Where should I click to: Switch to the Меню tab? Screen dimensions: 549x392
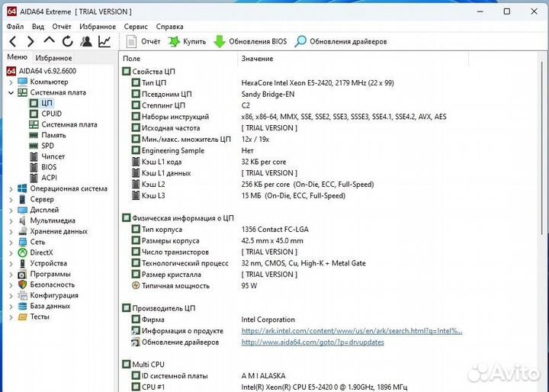pyautogui.click(x=17, y=57)
